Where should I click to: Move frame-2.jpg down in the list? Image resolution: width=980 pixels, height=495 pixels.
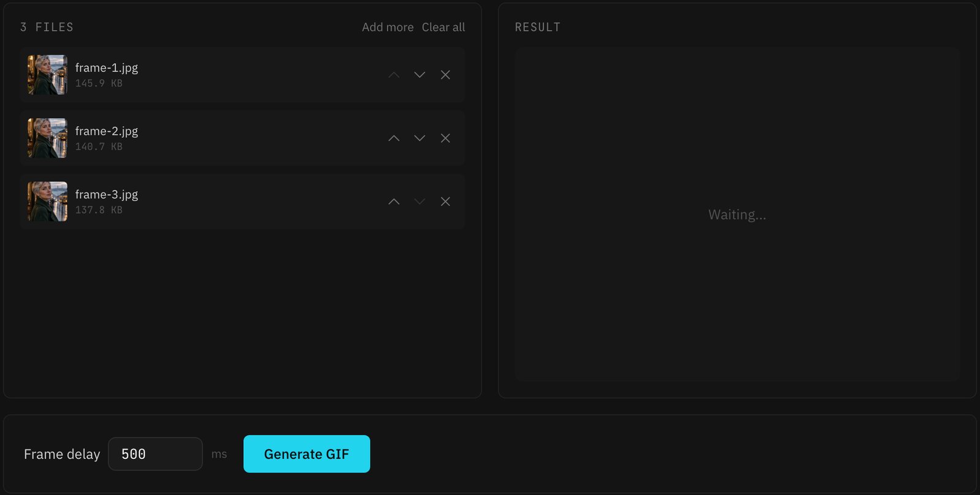[420, 138]
